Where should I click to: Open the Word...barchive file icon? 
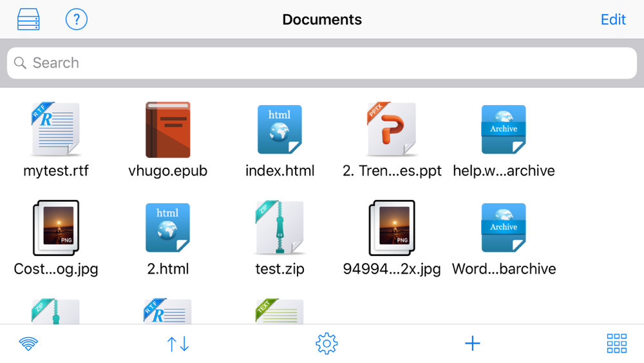pos(504,228)
